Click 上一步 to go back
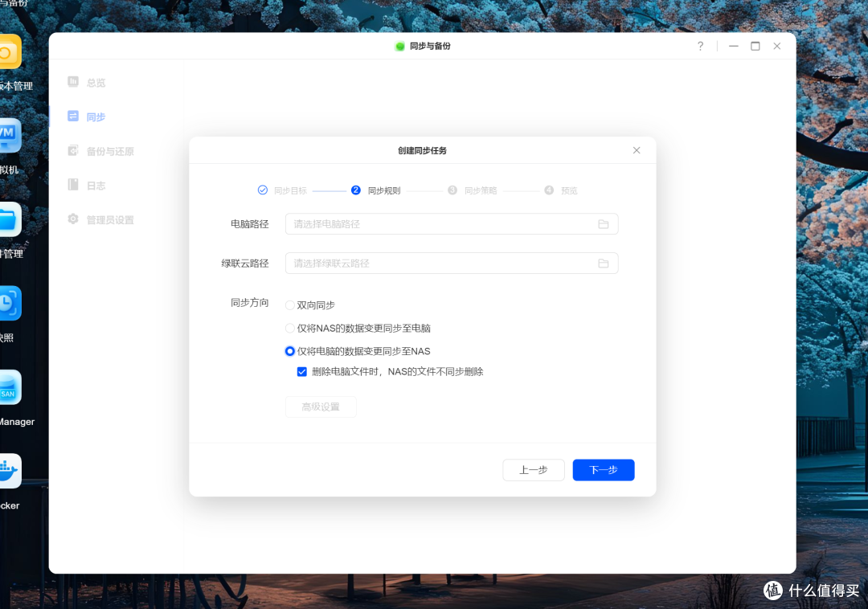 pos(533,470)
